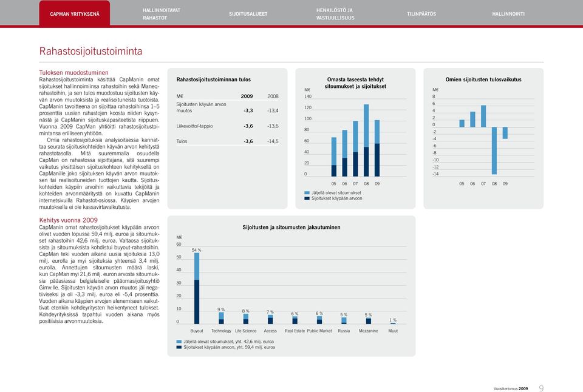Select the Liikevoitto/-tappio row label
Screen dimensions: 583x392
194,126
